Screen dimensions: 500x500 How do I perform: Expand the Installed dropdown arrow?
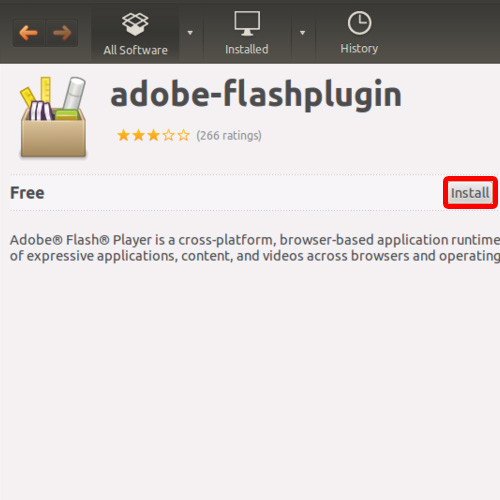302,33
